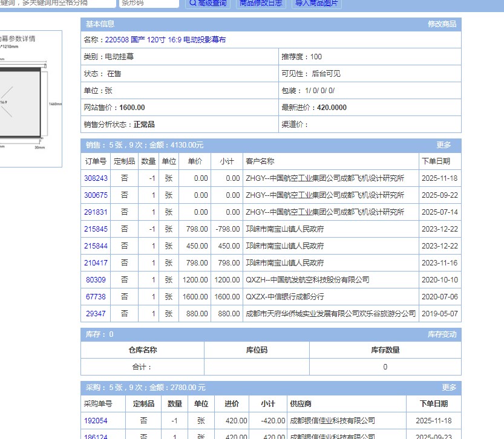The height and width of the screenshot is (439, 504).
Task: Open sales order 300675
Action: (96, 195)
